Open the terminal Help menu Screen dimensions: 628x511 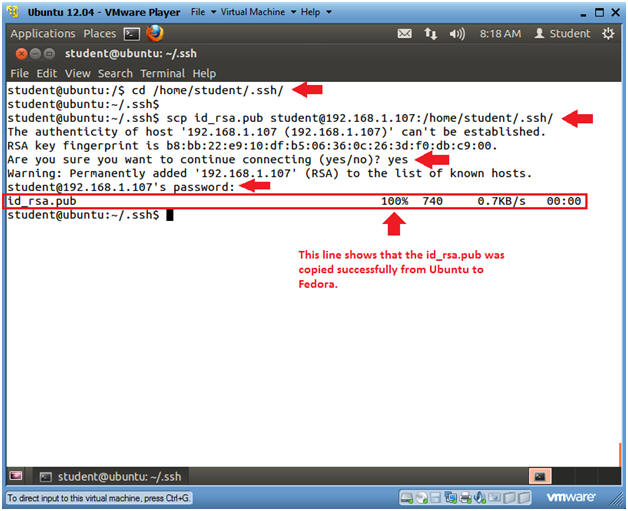(x=204, y=74)
